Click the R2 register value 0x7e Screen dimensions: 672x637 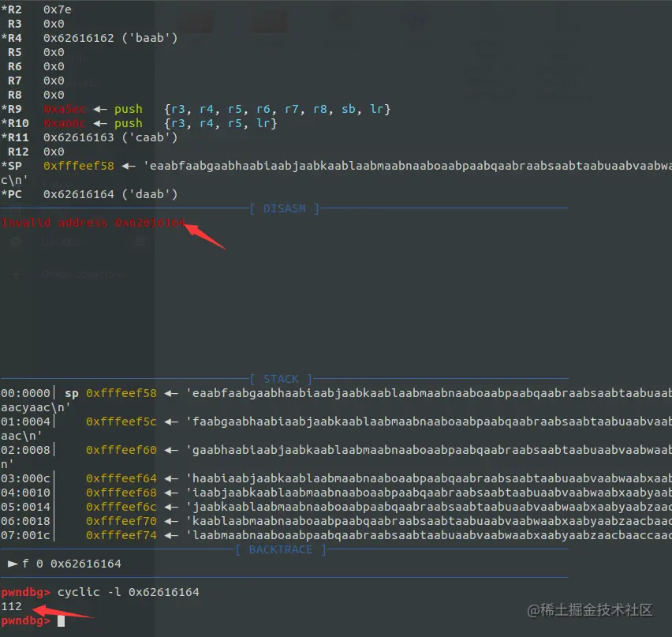(x=58, y=9)
